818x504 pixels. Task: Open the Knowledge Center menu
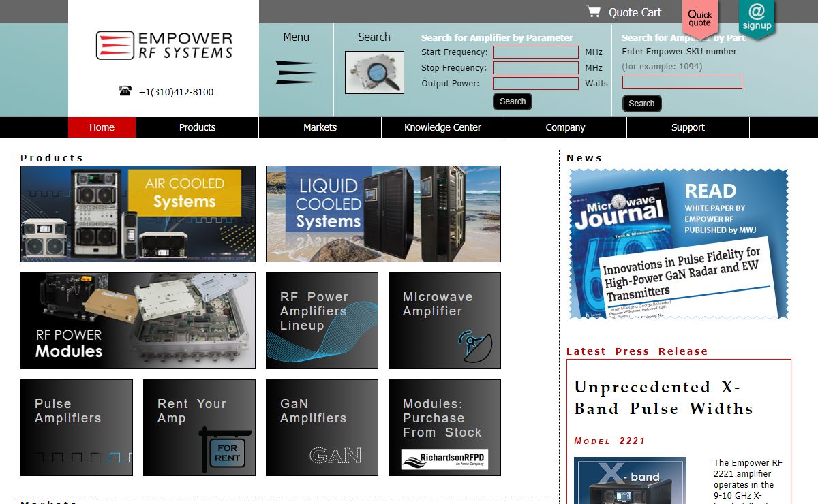(442, 127)
